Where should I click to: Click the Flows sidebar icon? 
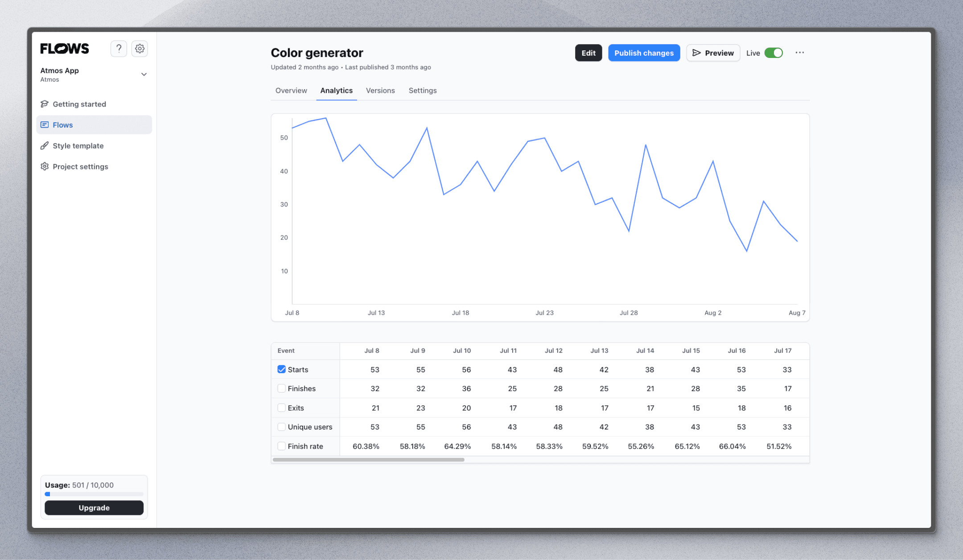pyautogui.click(x=45, y=125)
